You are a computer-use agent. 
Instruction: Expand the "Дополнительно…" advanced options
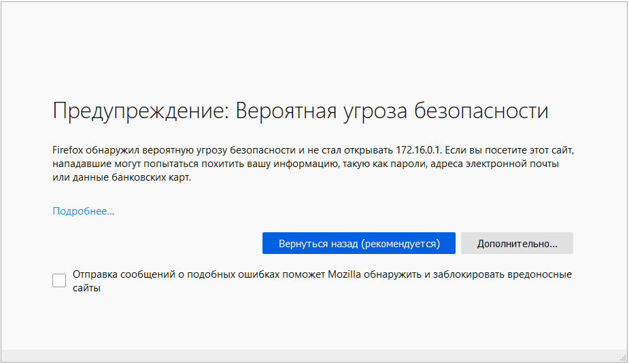coord(517,243)
